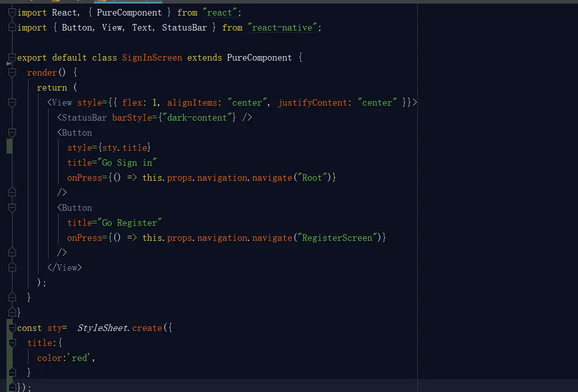578x392 pixels.
Task: Click navigate before the "Root" argument
Action: (x=272, y=178)
